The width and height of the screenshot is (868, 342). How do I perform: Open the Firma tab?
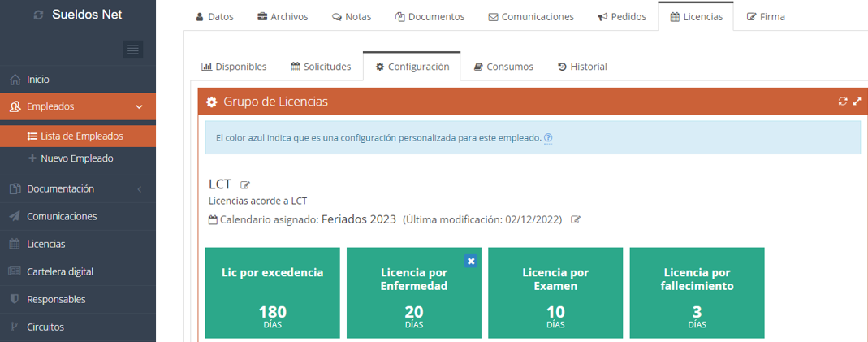(766, 16)
